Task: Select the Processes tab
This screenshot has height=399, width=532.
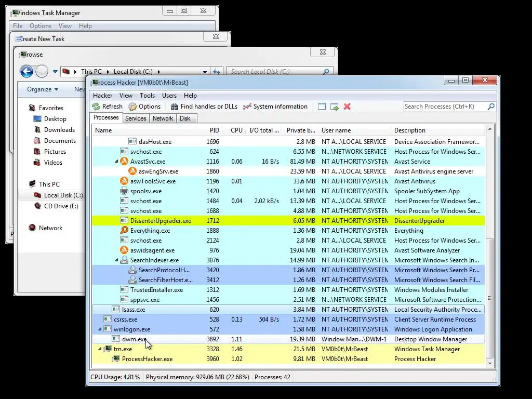Action: click(x=106, y=117)
